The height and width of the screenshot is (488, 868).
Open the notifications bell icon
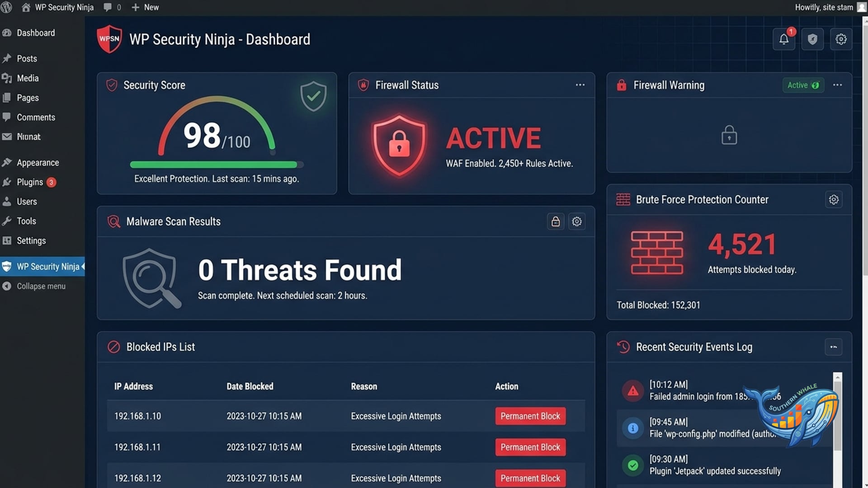pyautogui.click(x=784, y=39)
